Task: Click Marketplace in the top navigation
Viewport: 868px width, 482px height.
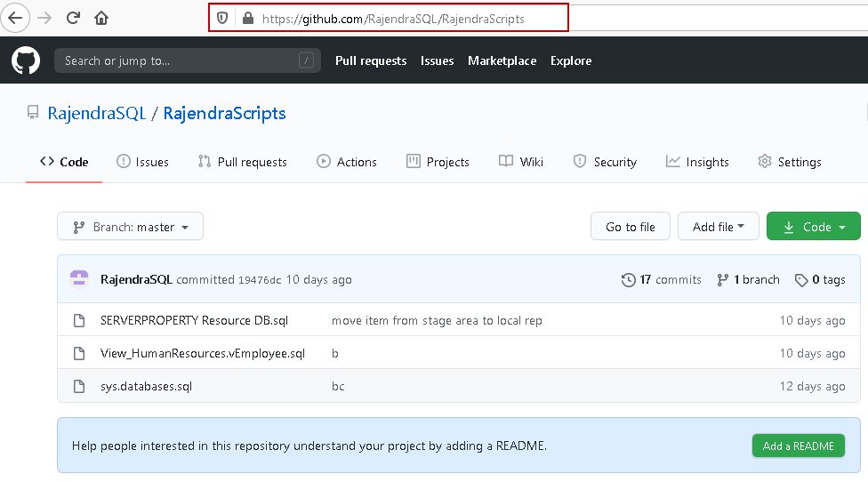Action: (502, 60)
